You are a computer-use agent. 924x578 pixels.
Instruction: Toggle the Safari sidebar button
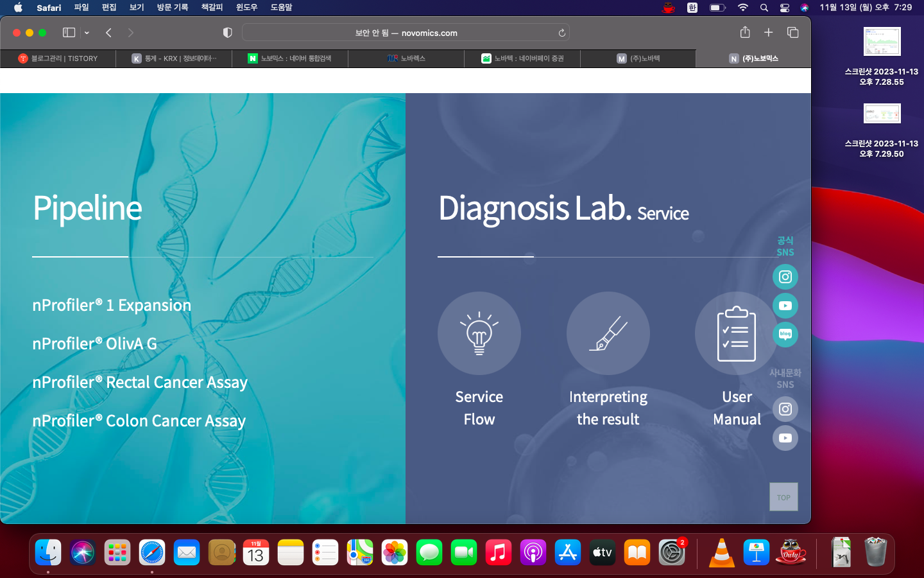point(69,33)
